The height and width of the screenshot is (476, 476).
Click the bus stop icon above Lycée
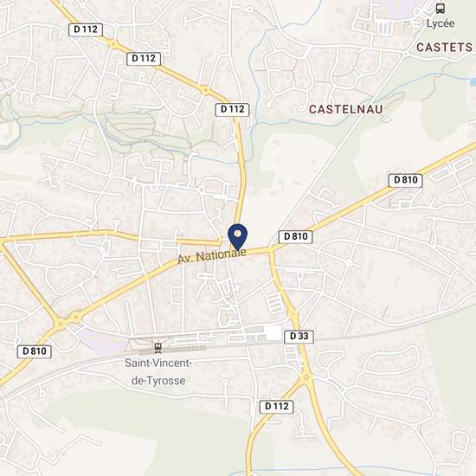tap(441, 9)
